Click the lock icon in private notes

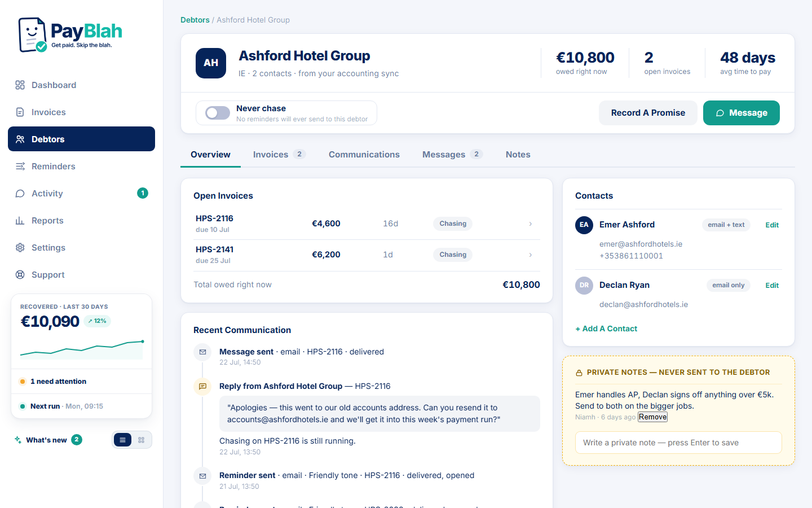(x=579, y=373)
